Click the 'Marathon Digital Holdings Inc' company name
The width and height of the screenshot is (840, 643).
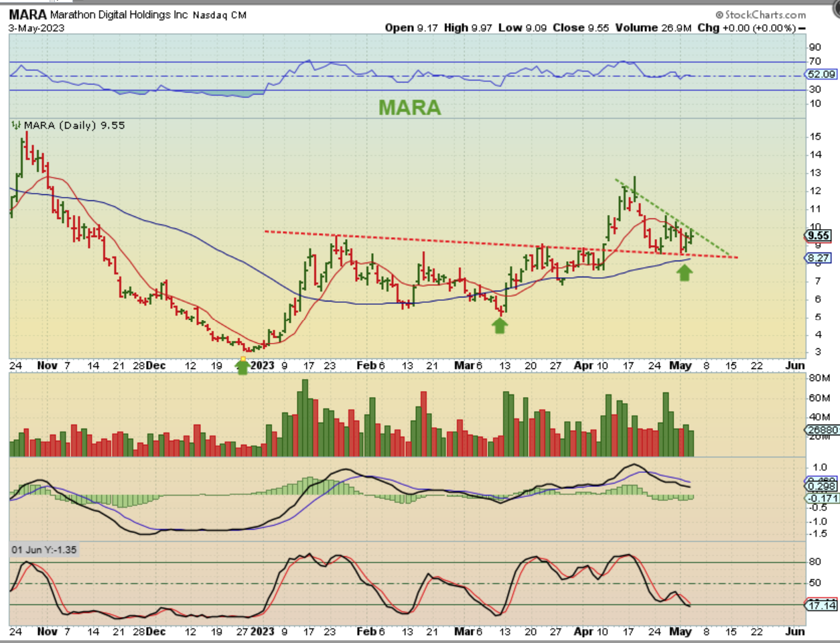(x=119, y=14)
